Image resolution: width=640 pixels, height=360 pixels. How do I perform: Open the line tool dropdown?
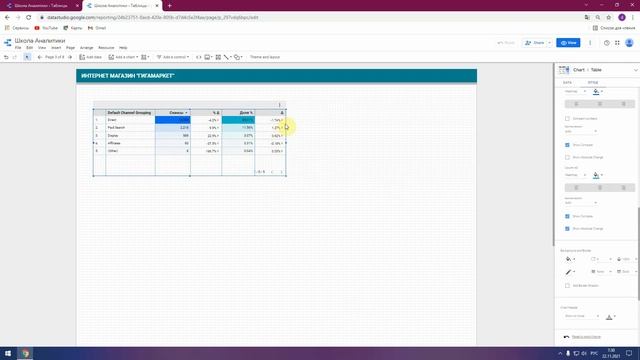(227, 57)
